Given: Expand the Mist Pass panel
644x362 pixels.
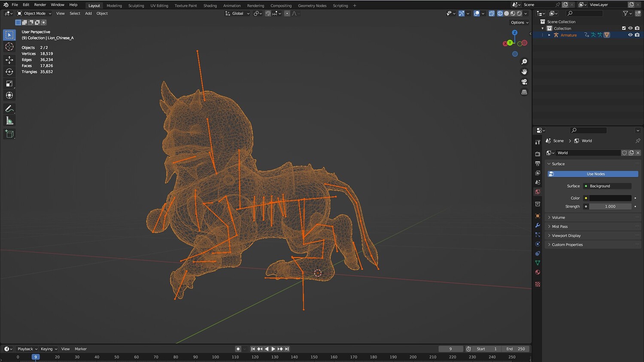Looking at the screenshot, I should pos(592,226).
